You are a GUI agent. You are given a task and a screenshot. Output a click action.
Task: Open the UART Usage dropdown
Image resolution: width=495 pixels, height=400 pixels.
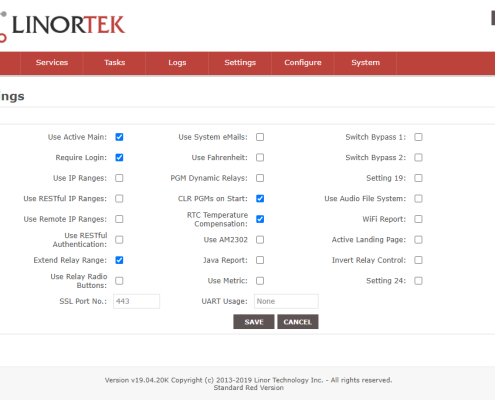pyautogui.click(x=286, y=301)
